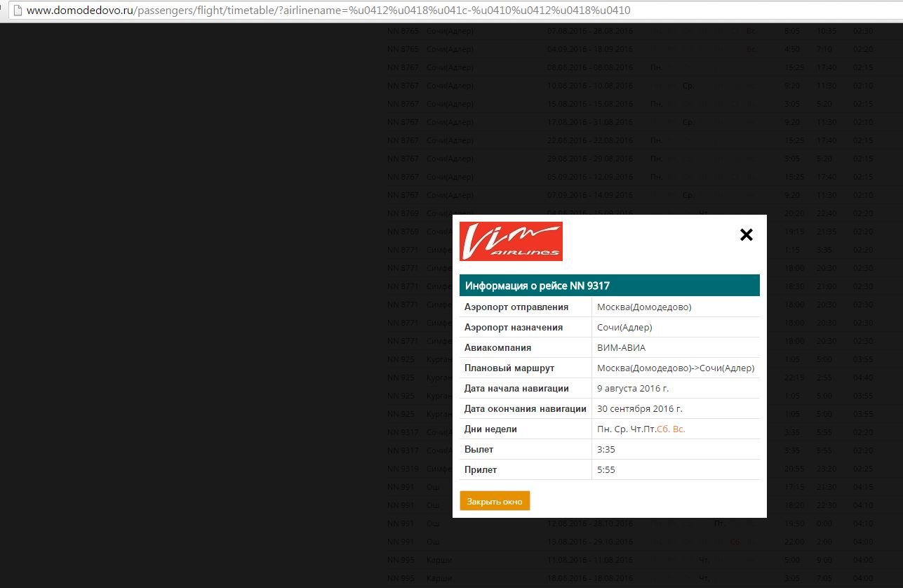Screen dimensions: 903x588
Task: Select the label Плановый маршрут
Action: coord(509,368)
